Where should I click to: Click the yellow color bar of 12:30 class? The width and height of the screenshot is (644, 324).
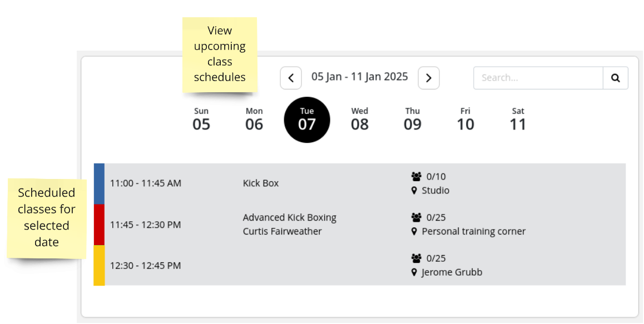(x=99, y=265)
